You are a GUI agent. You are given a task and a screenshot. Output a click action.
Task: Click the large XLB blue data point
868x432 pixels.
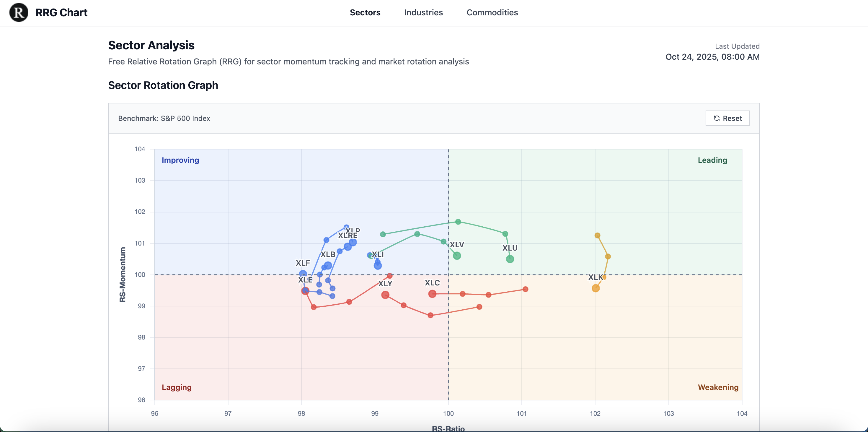(x=328, y=265)
